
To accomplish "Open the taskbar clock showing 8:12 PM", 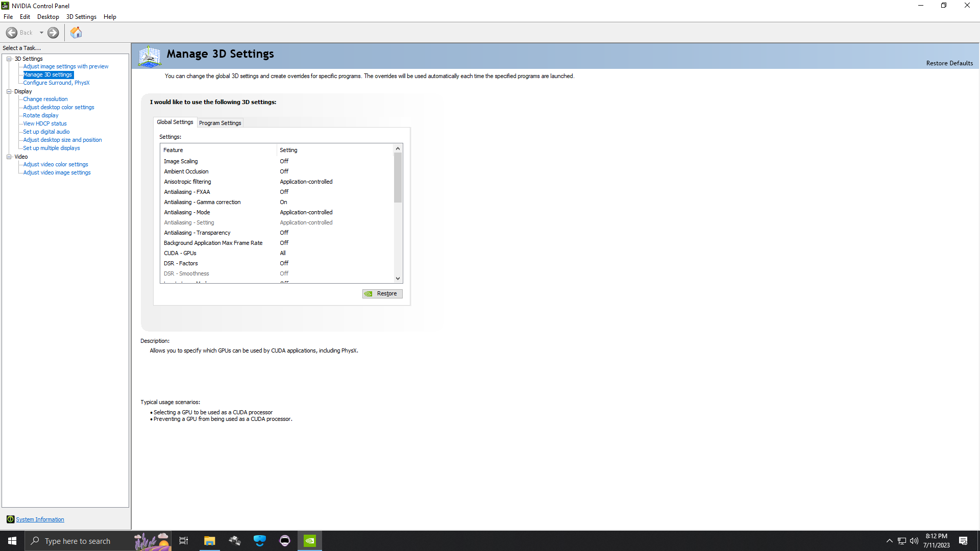I will 937,541.
